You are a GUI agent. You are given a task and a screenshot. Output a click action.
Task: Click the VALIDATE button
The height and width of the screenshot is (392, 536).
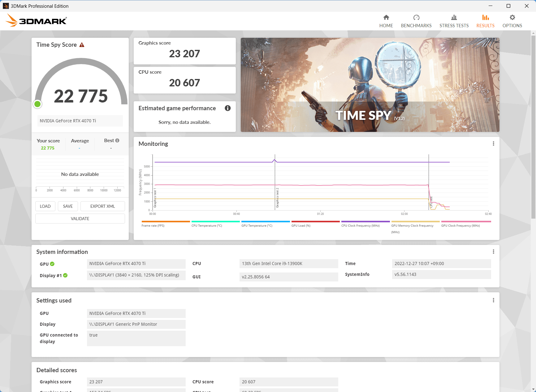[80, 219]
